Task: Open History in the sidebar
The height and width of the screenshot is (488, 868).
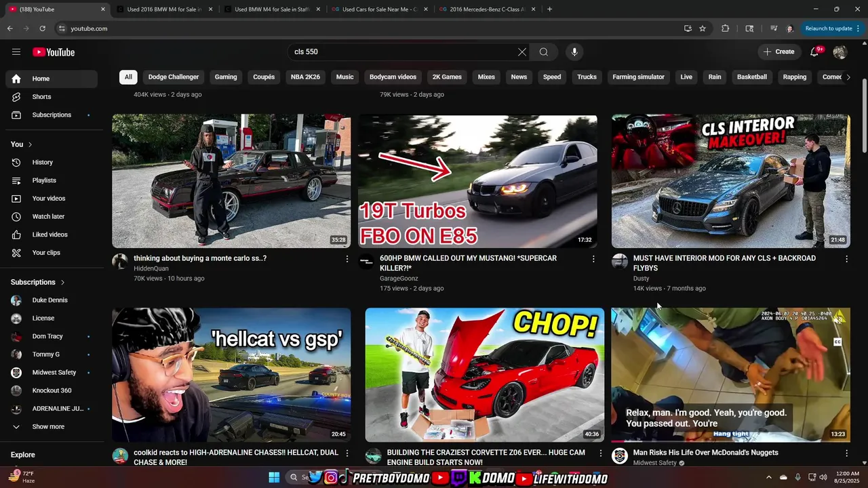Action: [52, 162]
